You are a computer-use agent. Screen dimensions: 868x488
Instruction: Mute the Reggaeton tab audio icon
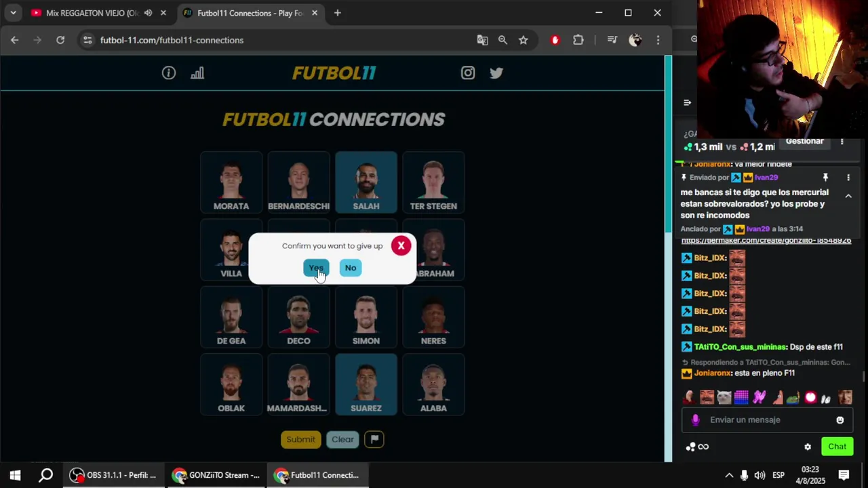pos(148,13)
